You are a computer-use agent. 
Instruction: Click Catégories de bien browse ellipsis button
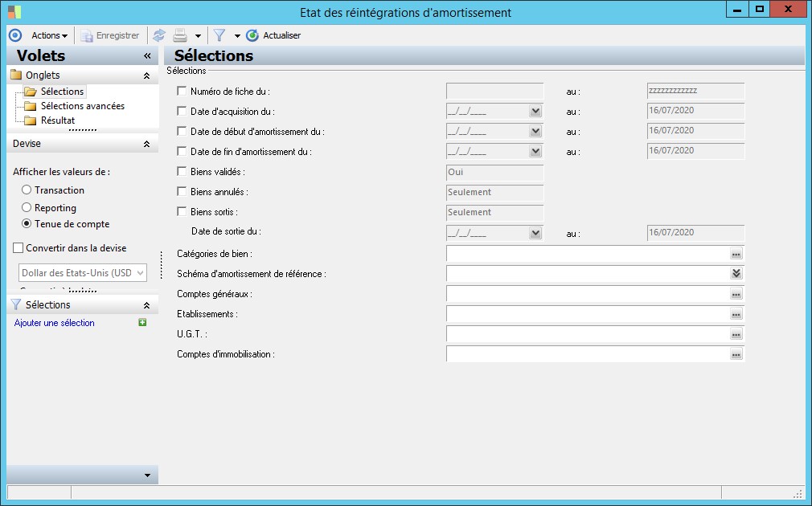pos(736,254)
